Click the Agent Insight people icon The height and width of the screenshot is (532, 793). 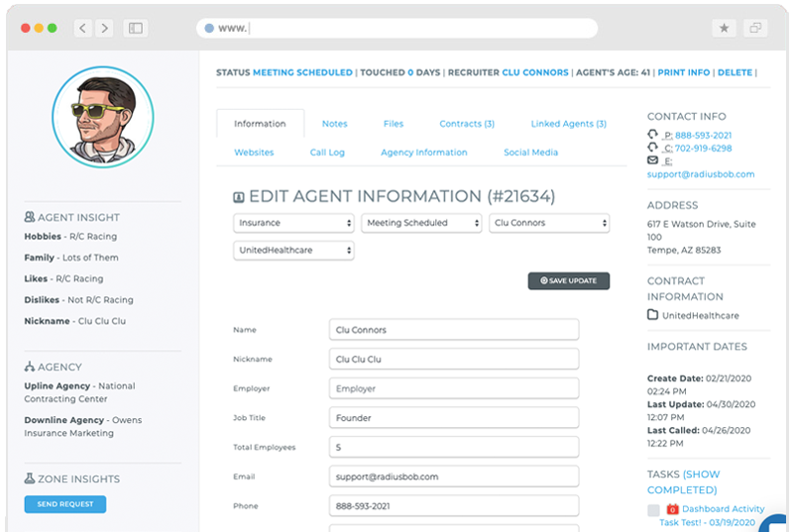coord(30,217)
